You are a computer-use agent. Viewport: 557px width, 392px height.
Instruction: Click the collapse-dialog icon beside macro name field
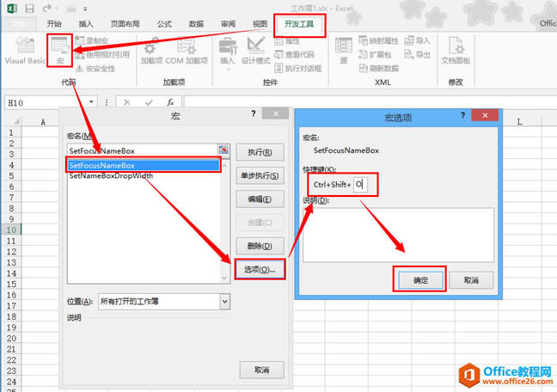click(x=223, y=150)
